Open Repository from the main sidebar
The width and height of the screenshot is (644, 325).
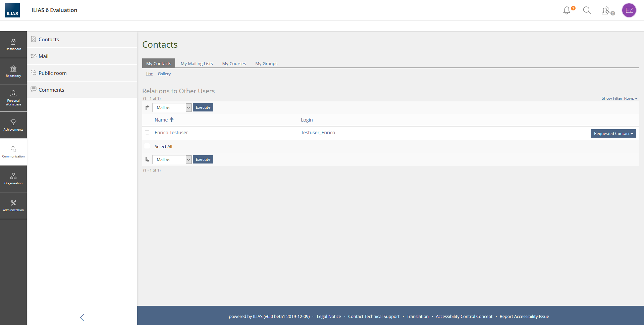click(x=13, y=72)
